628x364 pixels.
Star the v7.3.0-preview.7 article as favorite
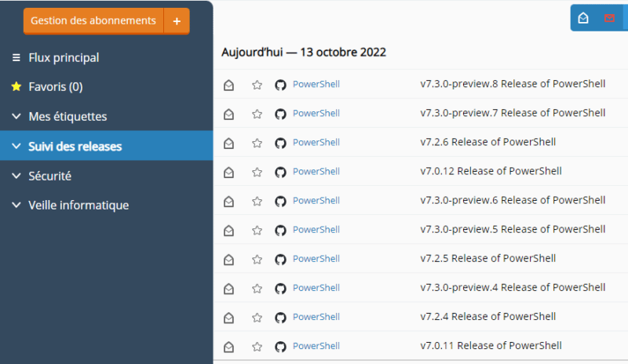(x=257, y=114)
